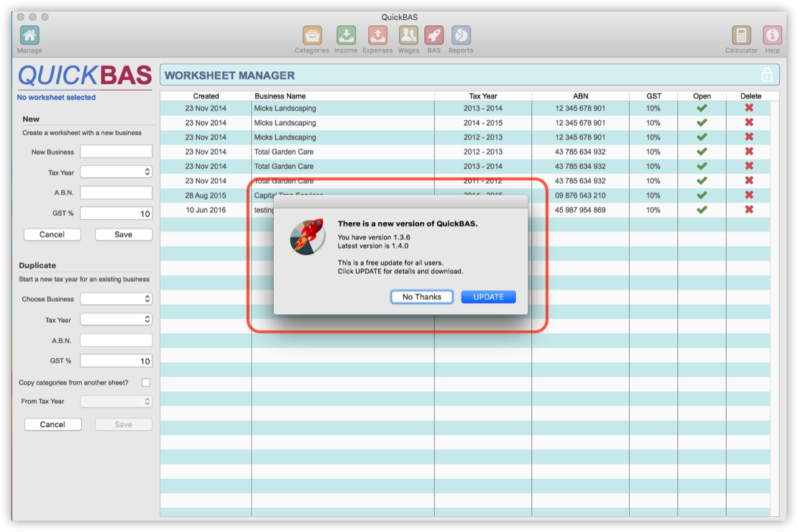Open the BAS section
The height and width of the screenshot is (532, 798).
[x=434, y=36]
